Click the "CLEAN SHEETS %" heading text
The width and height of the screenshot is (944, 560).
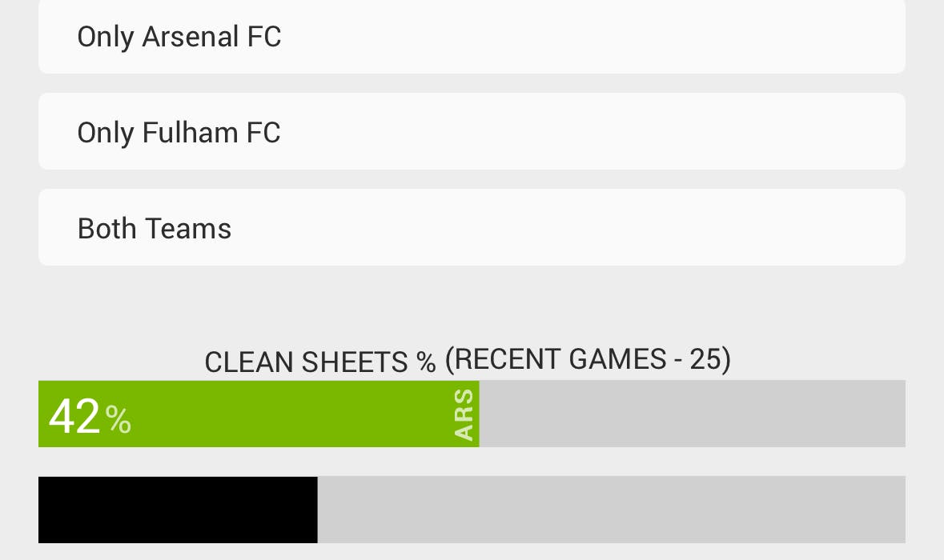click(x=320, y=362)
